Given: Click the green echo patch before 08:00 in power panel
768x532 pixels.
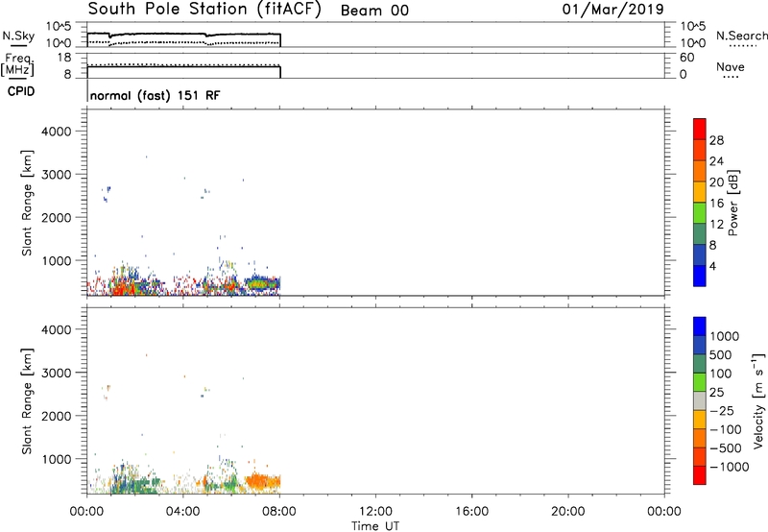Looking at the screenshot, I should click(x=263, y=283).
